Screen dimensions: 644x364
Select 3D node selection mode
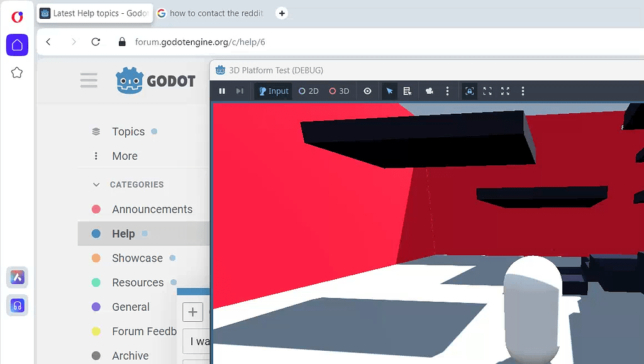coord(339,91)
